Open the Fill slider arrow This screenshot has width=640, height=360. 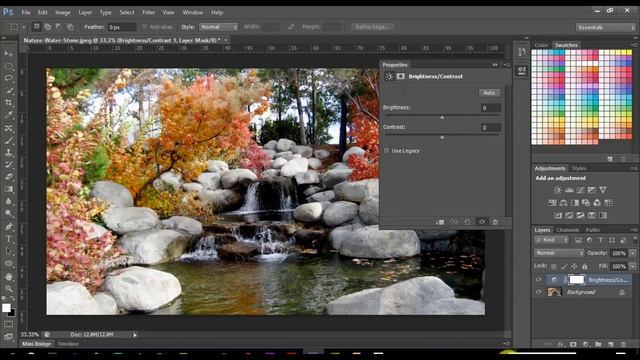[x=633, y=266]
